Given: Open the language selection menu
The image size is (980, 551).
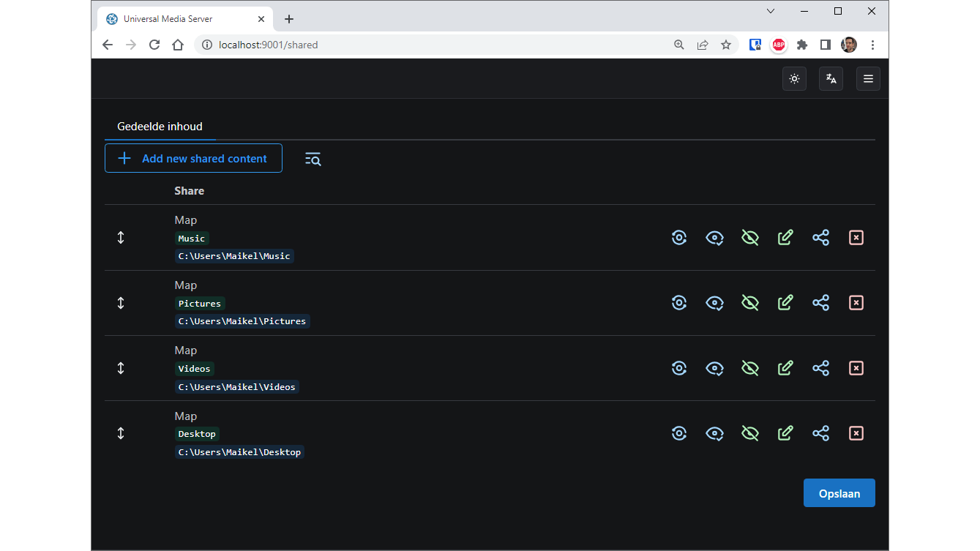Looking at the screenshot, I should click(x=831, y=79).
